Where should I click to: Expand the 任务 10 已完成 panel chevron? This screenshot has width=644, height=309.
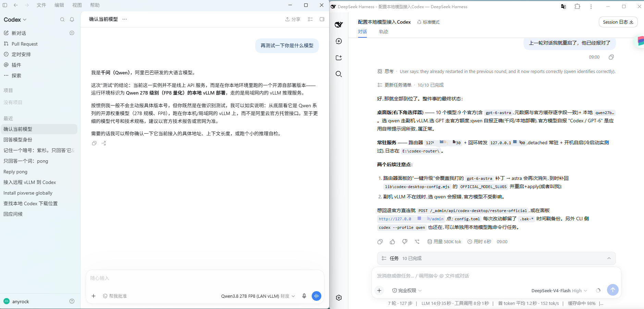(x=609, y=258)
